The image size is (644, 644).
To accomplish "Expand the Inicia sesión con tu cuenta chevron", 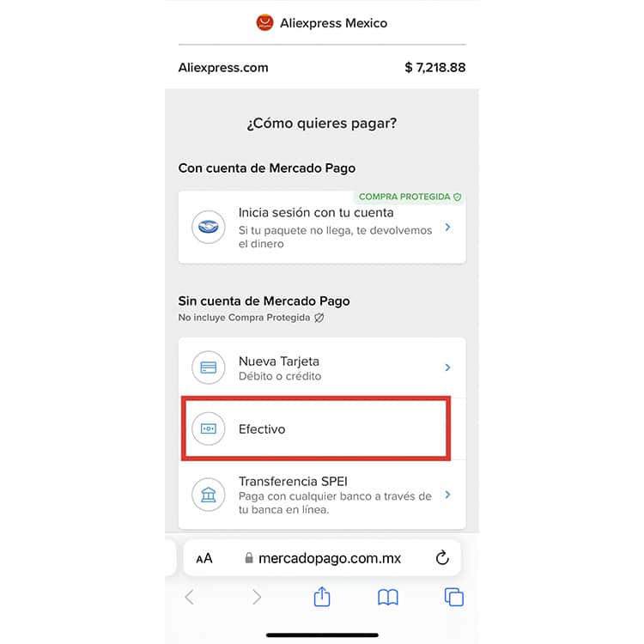I will click(447, 228).
